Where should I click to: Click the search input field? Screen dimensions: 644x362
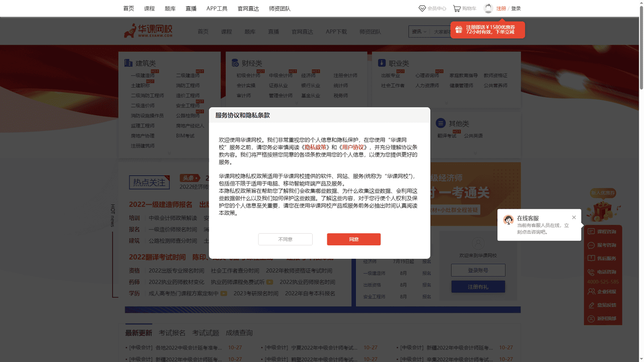point(441,32)
